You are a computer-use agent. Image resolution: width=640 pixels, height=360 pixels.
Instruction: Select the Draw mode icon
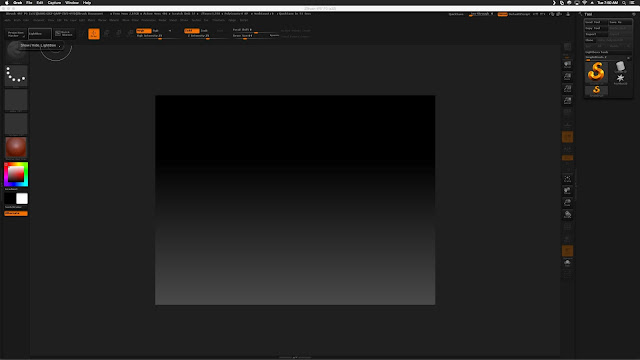coord(94,34)
